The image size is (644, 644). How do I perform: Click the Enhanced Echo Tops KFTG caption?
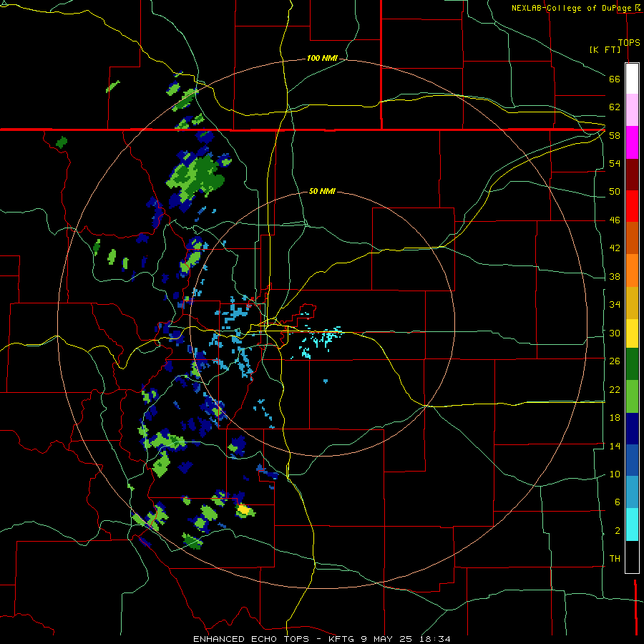[322, 639]
